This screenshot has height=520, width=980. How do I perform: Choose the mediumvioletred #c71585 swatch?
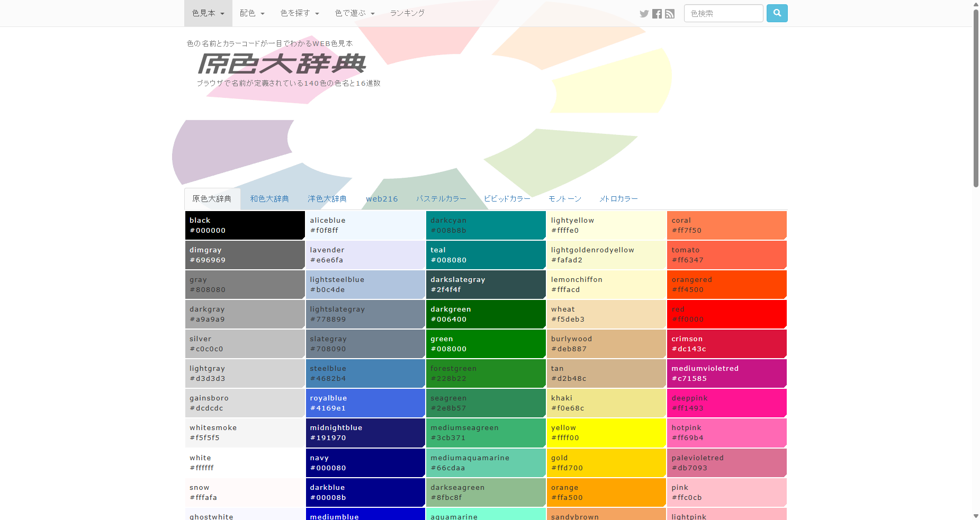point(727,373)
